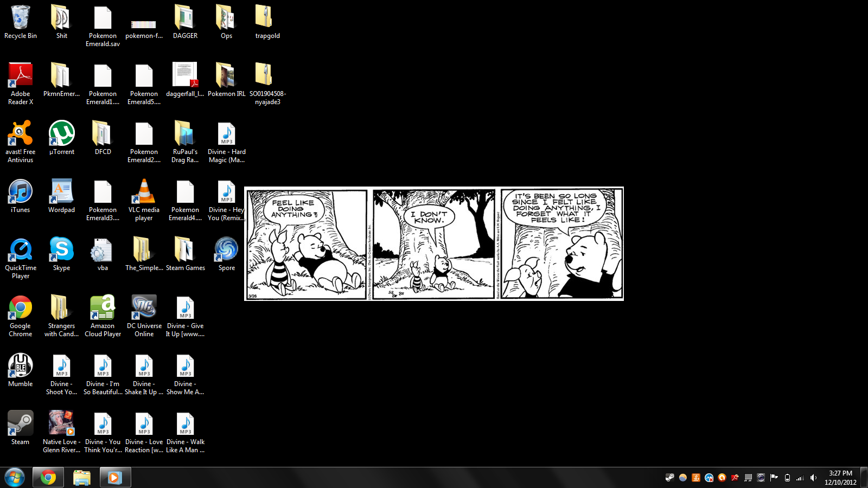Select the Pokemon Emerald2 file
Viewport: 868px width, 488px height.
[x=144, y=142]
